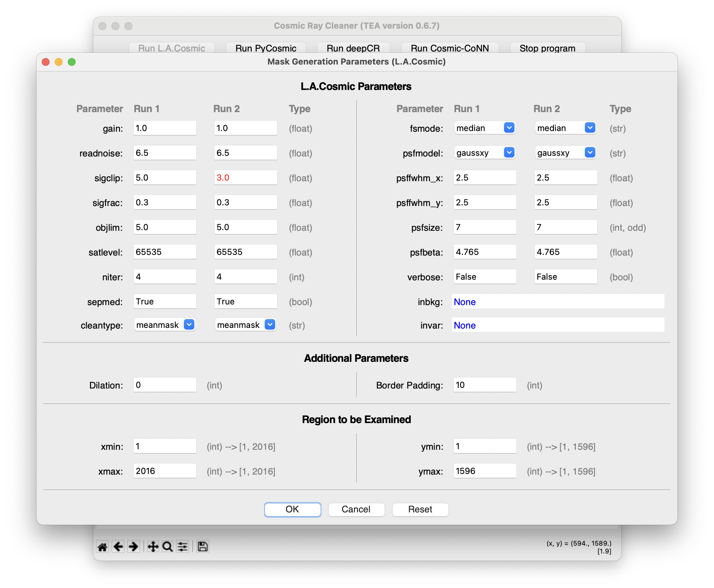Select the Pan (move) tool icon

[153, 546]
